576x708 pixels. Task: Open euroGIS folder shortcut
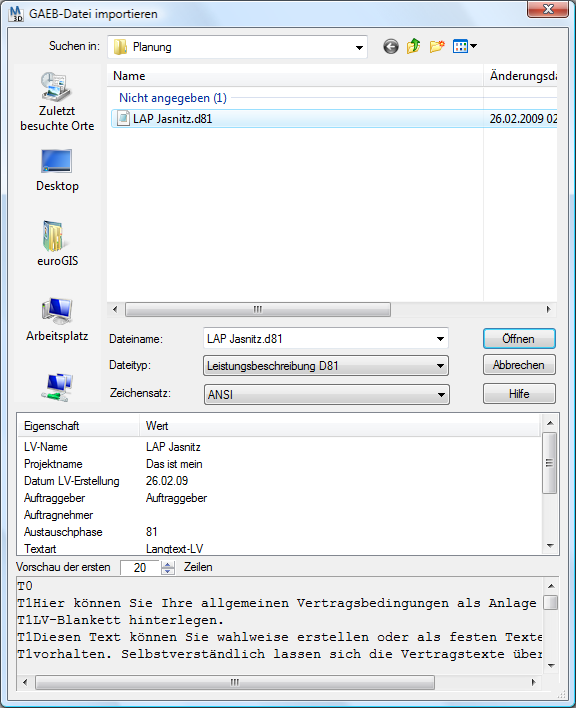[57, 243]
